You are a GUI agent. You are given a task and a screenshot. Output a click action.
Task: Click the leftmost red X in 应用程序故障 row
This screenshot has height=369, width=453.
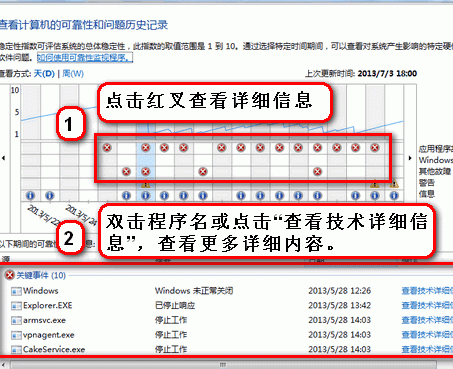(107, 147)
